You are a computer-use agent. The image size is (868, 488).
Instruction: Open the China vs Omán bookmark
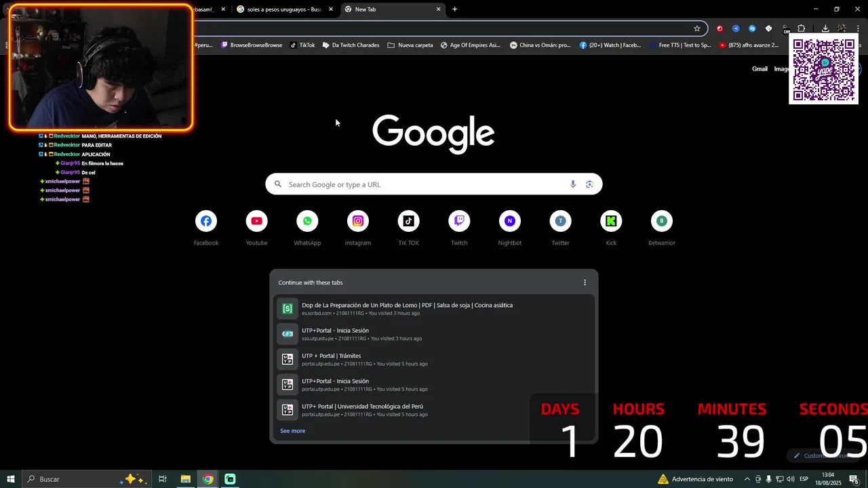pos(540,45)
